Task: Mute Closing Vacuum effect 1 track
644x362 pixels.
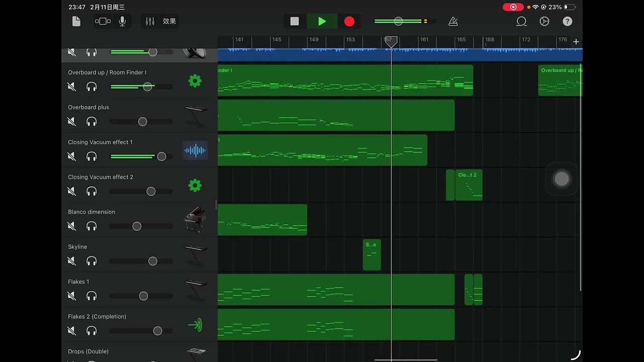Action: [x=71, y=156]
